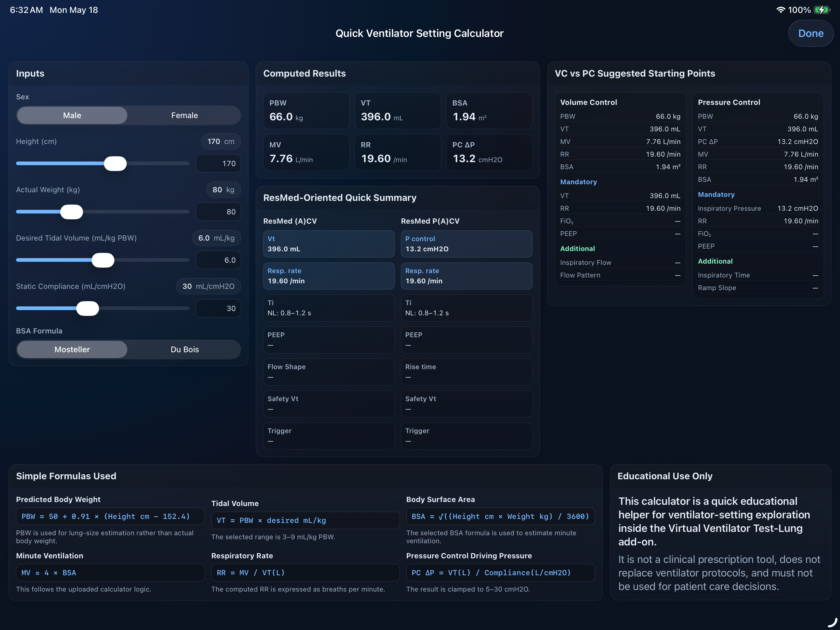Tap the PC ΔP 13.2 cmH2O result card
The width and height of the screenshot is (840, 630).
489,152
